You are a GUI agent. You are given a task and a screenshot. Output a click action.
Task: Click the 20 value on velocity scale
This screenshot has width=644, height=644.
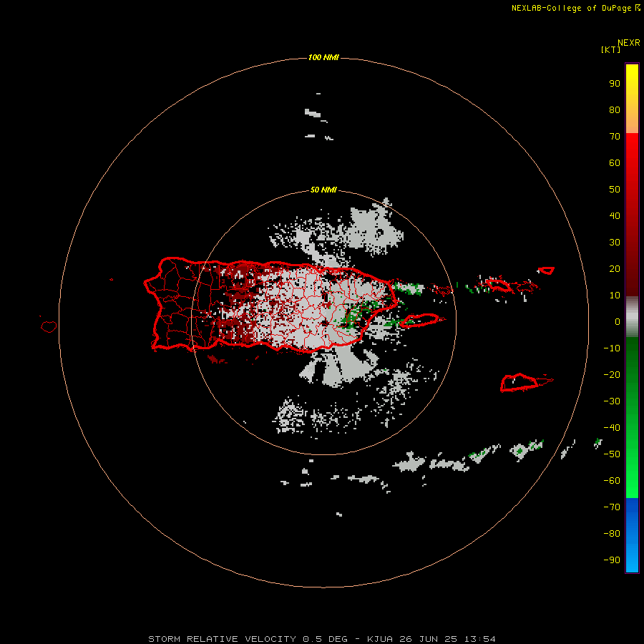point(615,268)
